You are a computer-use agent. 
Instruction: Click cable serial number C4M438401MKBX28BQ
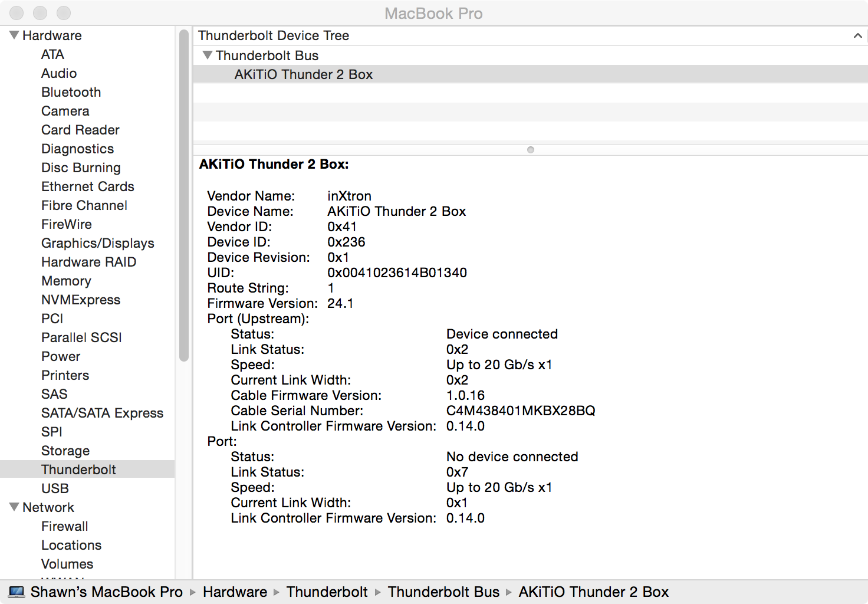521,411
